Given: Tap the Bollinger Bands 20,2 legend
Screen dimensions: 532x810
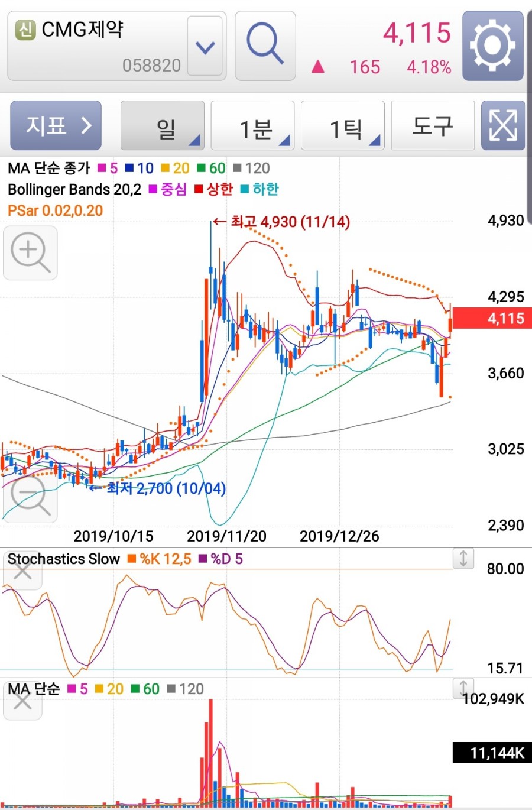Looking at the screenshot, I should (74, 190).
